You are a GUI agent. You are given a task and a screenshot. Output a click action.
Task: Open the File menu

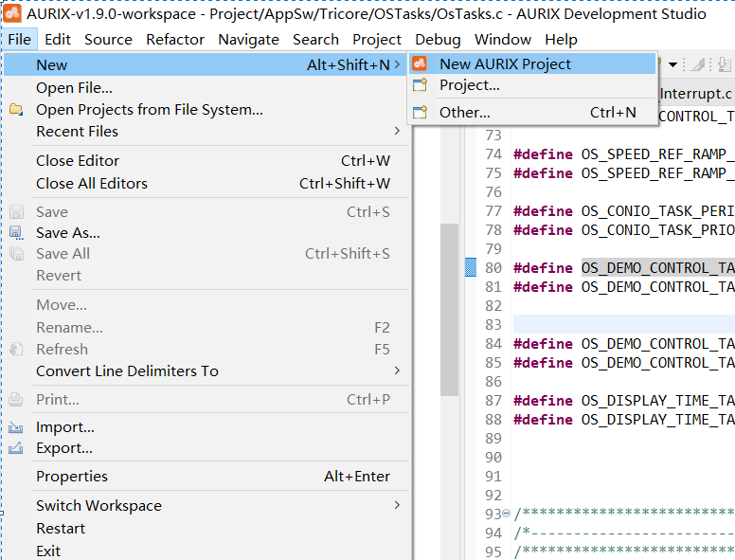(x=19, y=40)
